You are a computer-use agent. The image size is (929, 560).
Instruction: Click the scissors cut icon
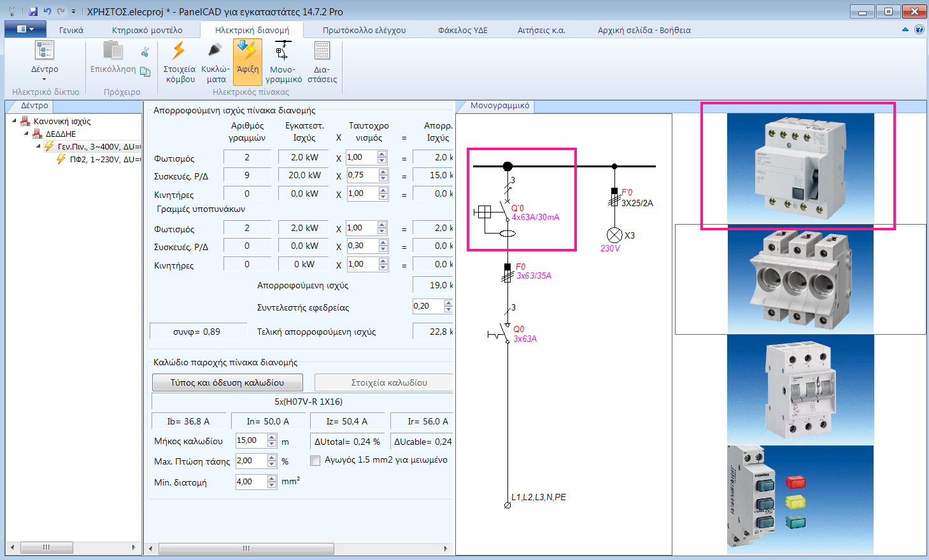[145, 52]
